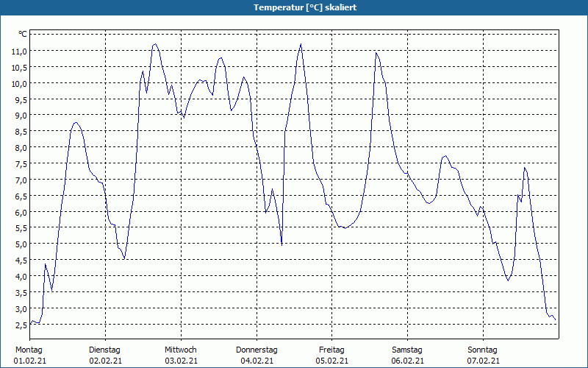Click the '7,0' y-axis label
Screen dimensions: 588x368
click(x=21, y=180)
